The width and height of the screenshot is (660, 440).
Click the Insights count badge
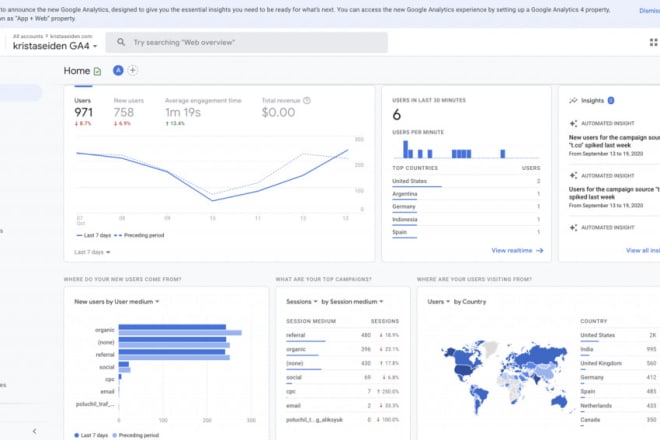click(x=611, y=100)
